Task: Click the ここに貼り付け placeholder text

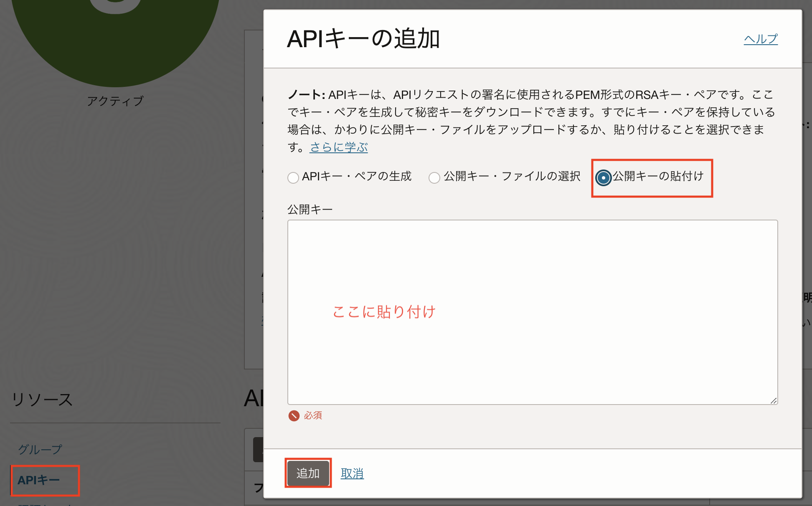Action: [384, 312]
